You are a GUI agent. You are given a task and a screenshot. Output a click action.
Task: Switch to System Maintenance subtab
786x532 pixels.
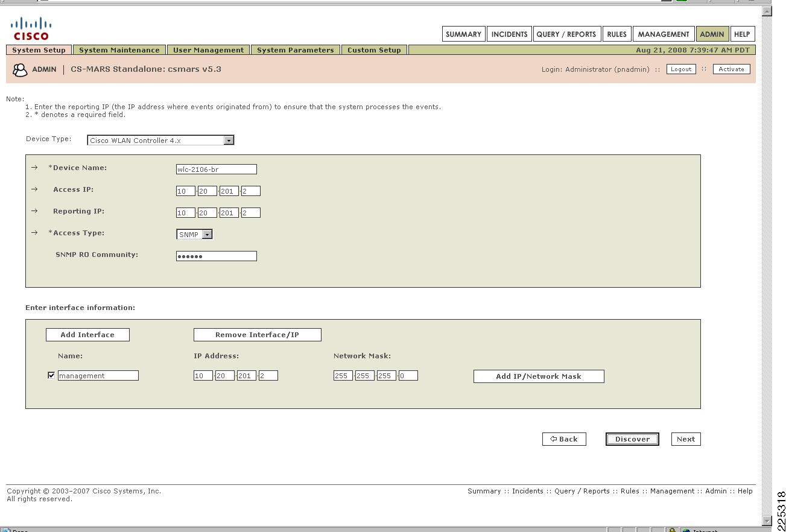119,50
